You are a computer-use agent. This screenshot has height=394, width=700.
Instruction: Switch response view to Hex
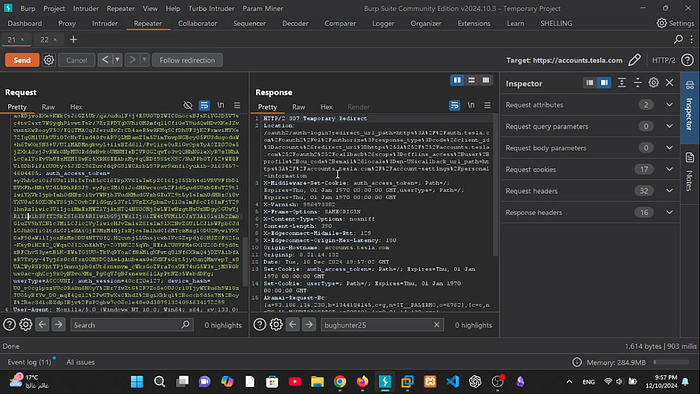click(x=326, y=107)
